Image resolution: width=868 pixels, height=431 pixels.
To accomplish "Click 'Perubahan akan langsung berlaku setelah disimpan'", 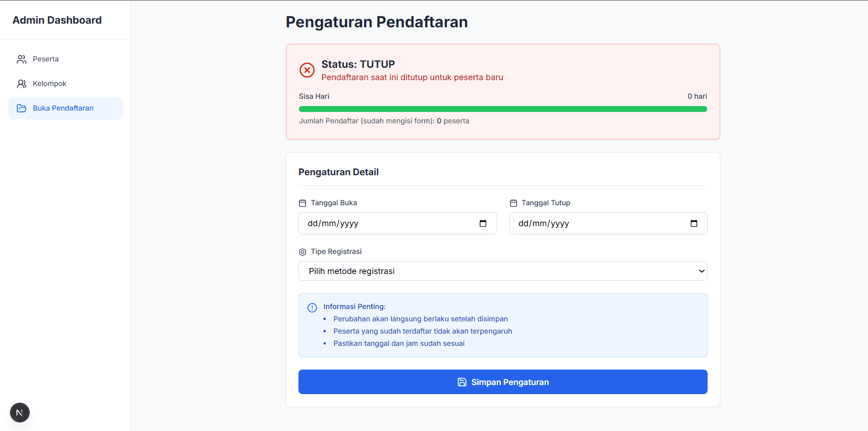I will [x=421, y=319].
